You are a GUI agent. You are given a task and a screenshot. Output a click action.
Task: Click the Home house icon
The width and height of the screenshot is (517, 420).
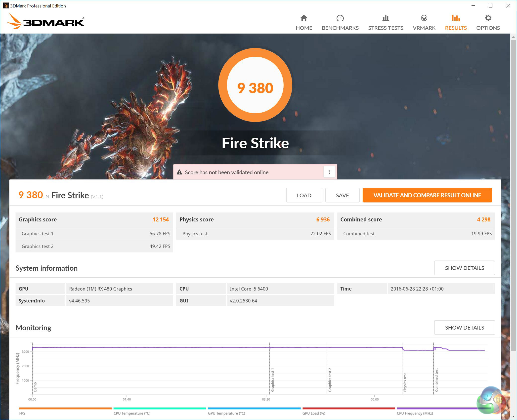click(304, 18)
